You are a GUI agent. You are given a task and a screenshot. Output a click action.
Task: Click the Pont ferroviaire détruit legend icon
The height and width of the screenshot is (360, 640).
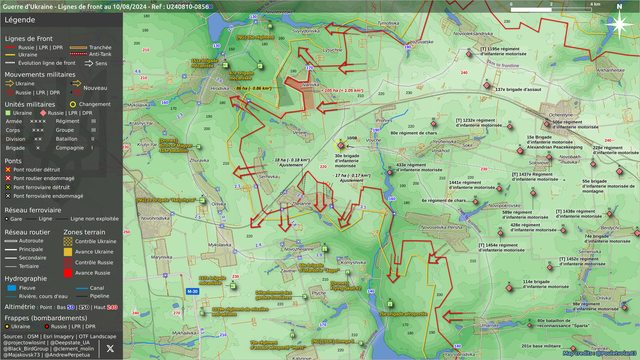8,187
